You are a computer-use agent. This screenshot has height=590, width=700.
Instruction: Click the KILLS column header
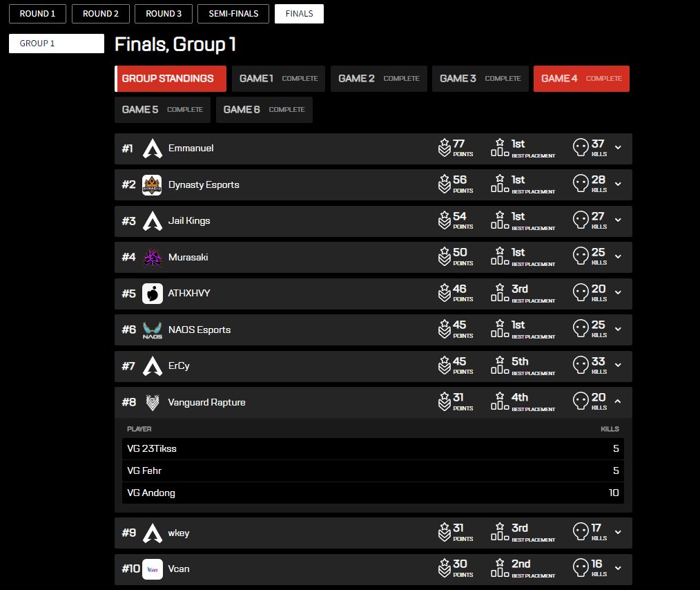[x=610, y=429]
